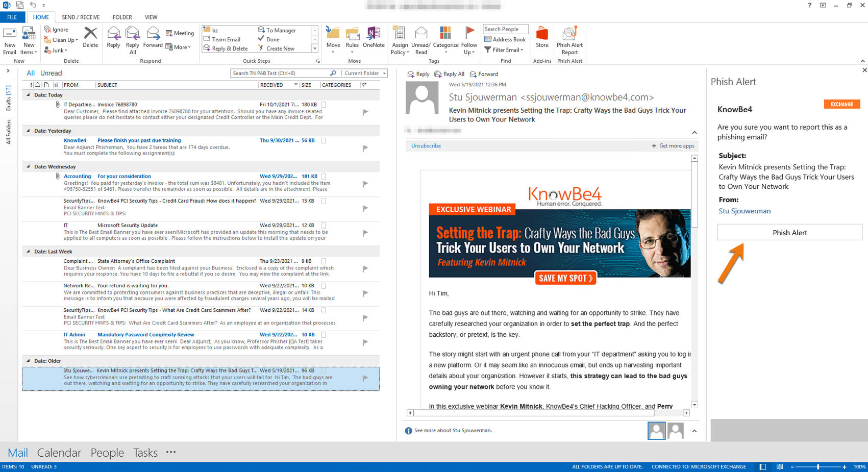Open the Clean Up dropdown

click(x=61, y=40)
